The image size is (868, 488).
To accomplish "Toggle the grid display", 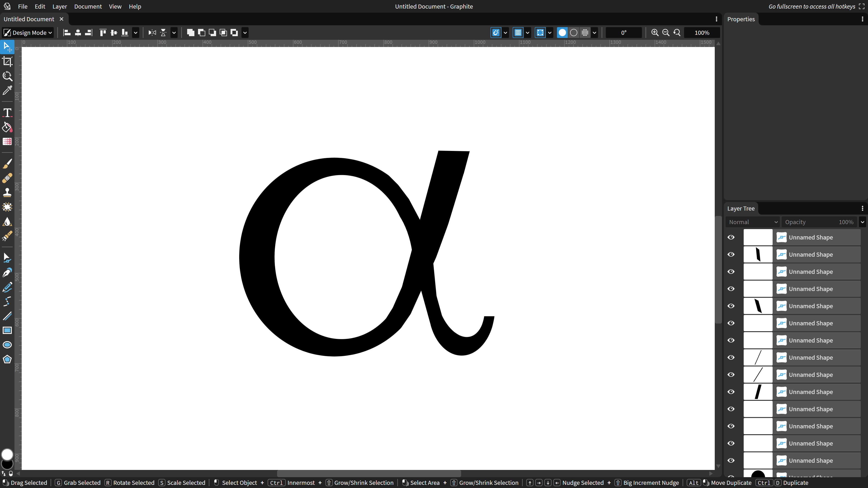I will coord(518,33).
